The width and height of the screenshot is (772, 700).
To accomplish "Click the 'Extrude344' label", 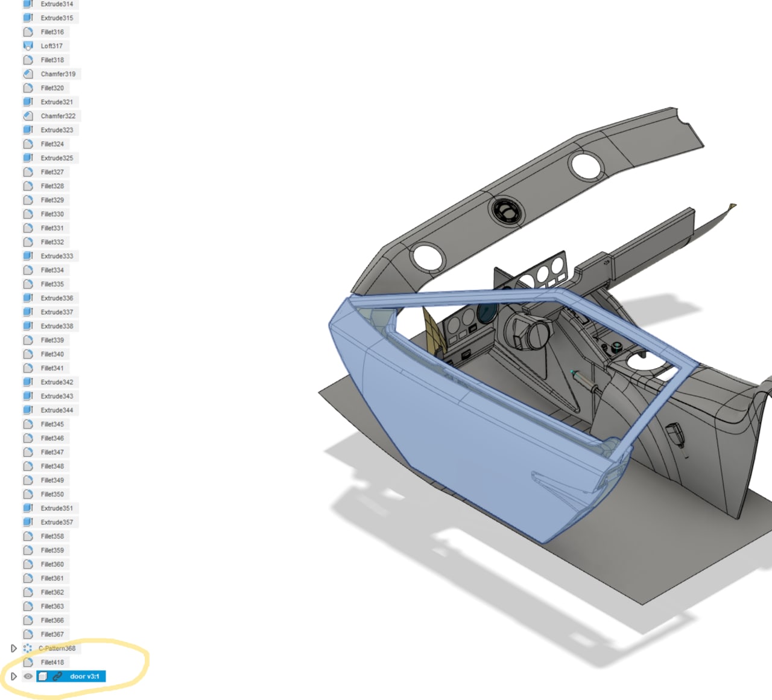I will pos(57,410).
